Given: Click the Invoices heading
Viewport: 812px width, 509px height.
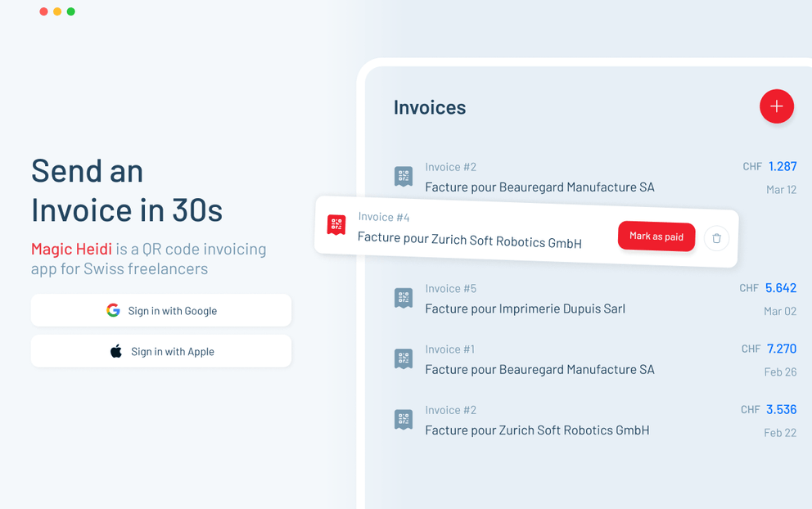Looking at the screenshot, I should coord(430,107).
